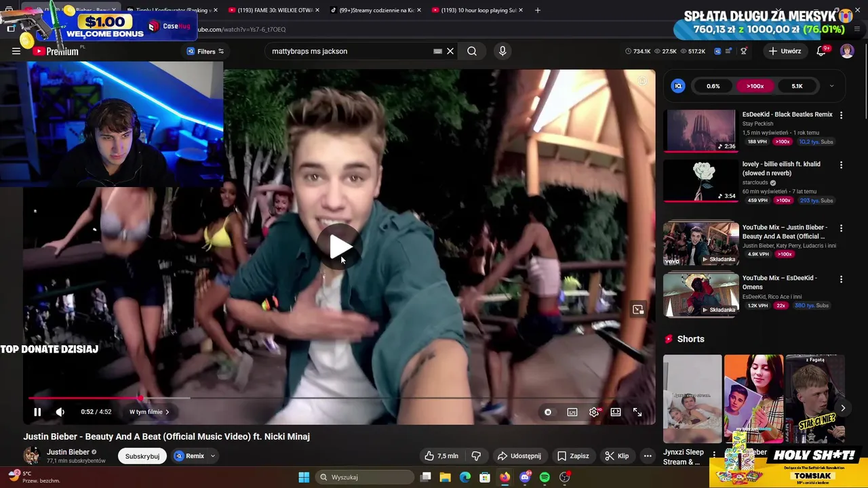Clear the search box with X
The height and width of the screenshot is (488, 868).
pos(450,51)
